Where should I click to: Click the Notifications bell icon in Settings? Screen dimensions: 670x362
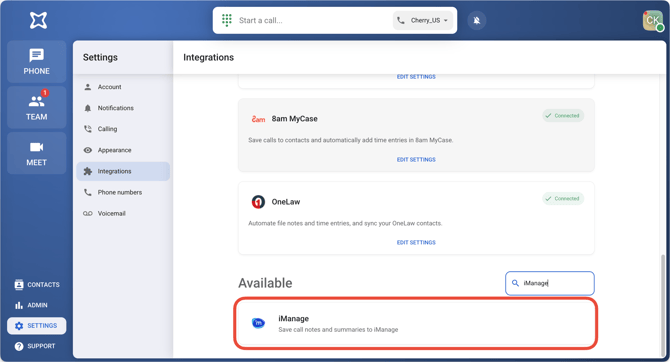(88, 108)
